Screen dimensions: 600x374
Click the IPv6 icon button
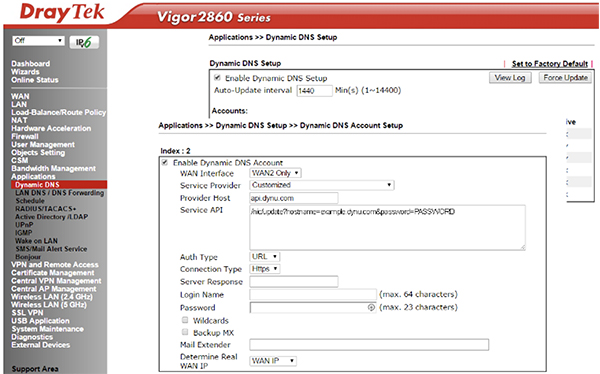pyautogui.click(x=84, y=42)
